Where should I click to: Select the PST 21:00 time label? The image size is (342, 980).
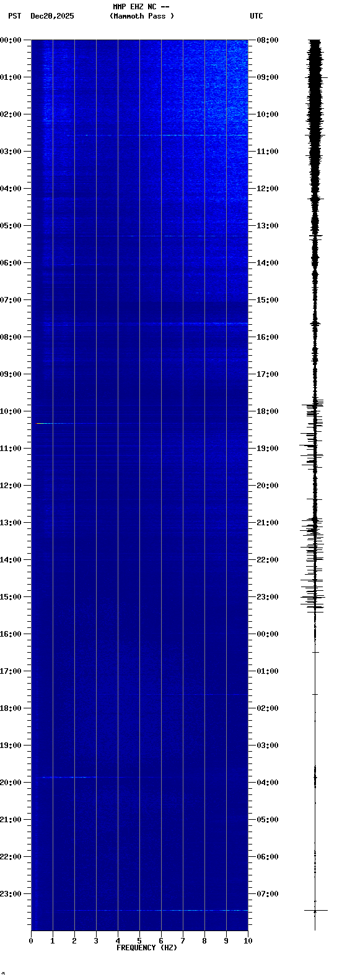click(x=11, y=819)
